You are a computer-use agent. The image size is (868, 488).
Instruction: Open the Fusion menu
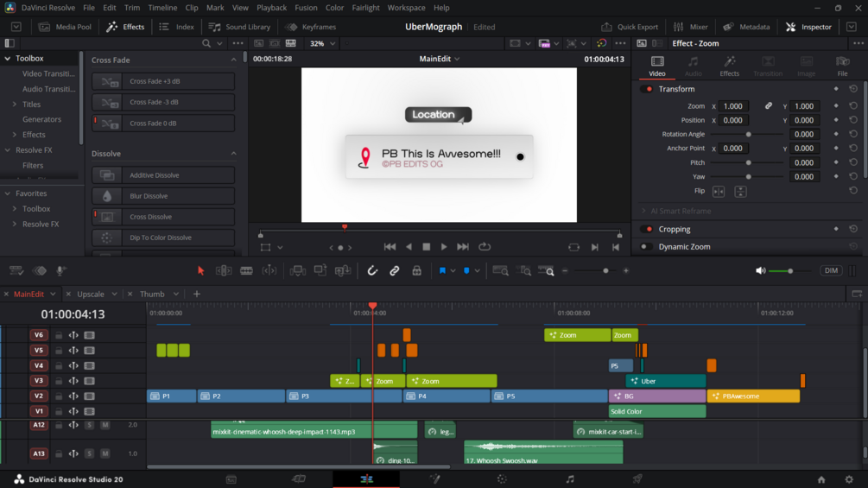(x=306, y=8)
